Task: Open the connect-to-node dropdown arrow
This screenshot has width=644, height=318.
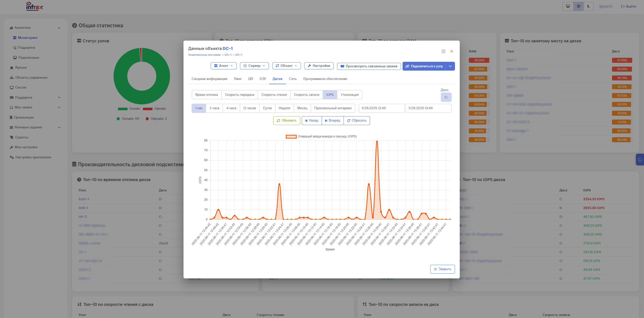Action: pos(450,66)
